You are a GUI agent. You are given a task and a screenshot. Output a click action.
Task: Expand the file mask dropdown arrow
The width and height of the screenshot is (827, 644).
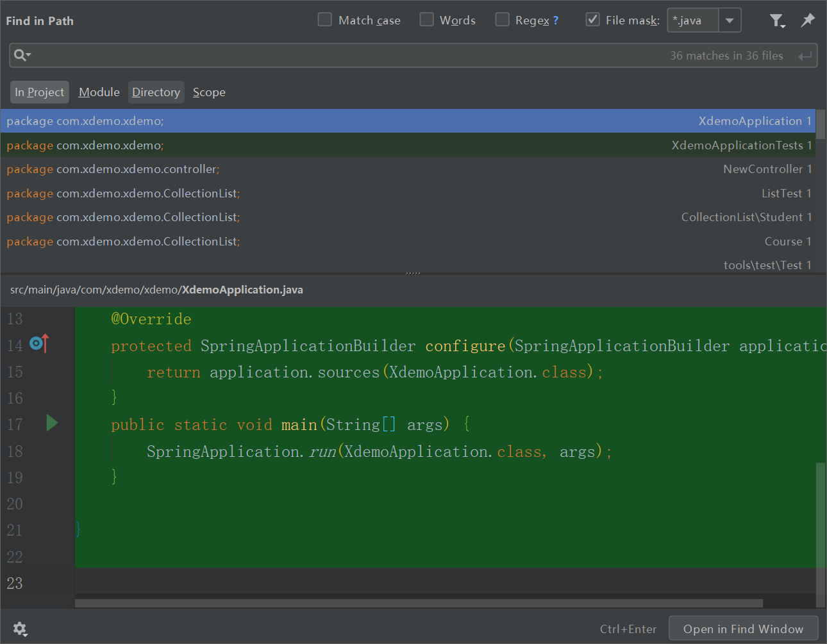[730, 20]
